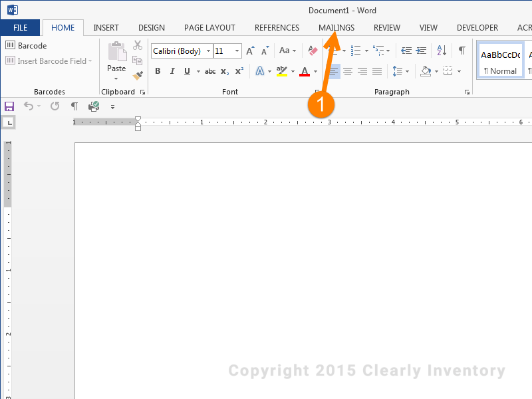Apply the red font color

(305, 71)
